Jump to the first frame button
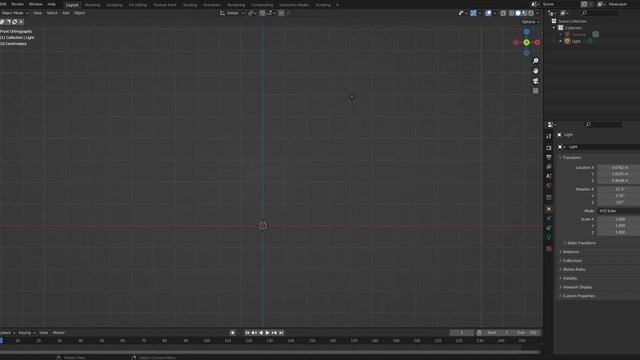This screenshot has width=640, height=360. point(247,333)
